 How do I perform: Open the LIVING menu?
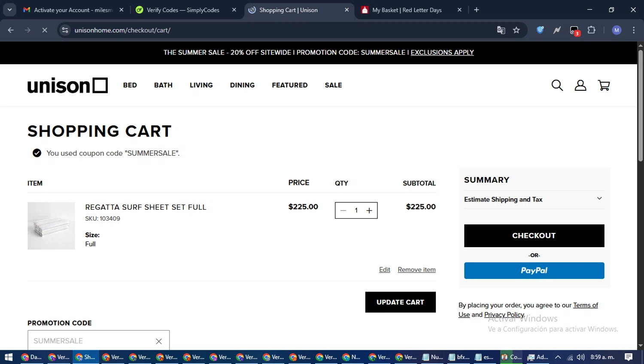(x=201, y=85)
